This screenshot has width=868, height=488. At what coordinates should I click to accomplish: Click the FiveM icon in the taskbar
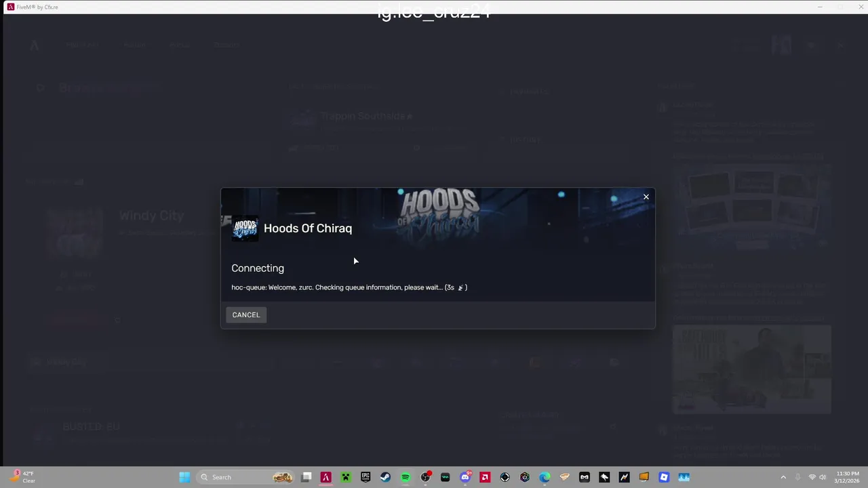pos(326,477)
